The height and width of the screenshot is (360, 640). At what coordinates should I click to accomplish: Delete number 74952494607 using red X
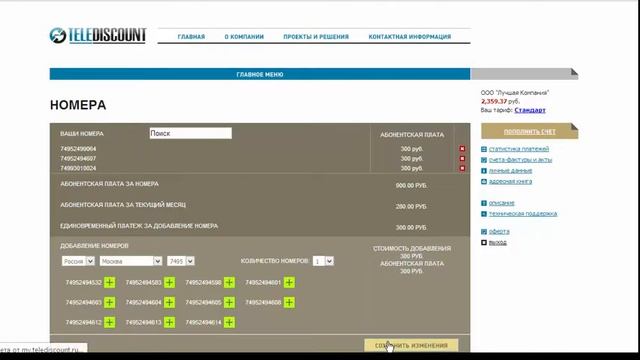pos(462,159)
